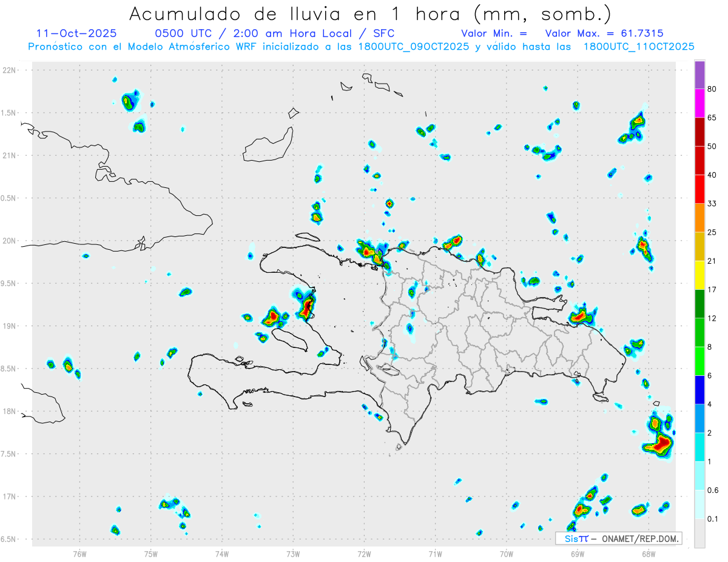Pick the red swatch between 40 and 50
Viewport: 728px width, 562px height.
pos(700,160)
